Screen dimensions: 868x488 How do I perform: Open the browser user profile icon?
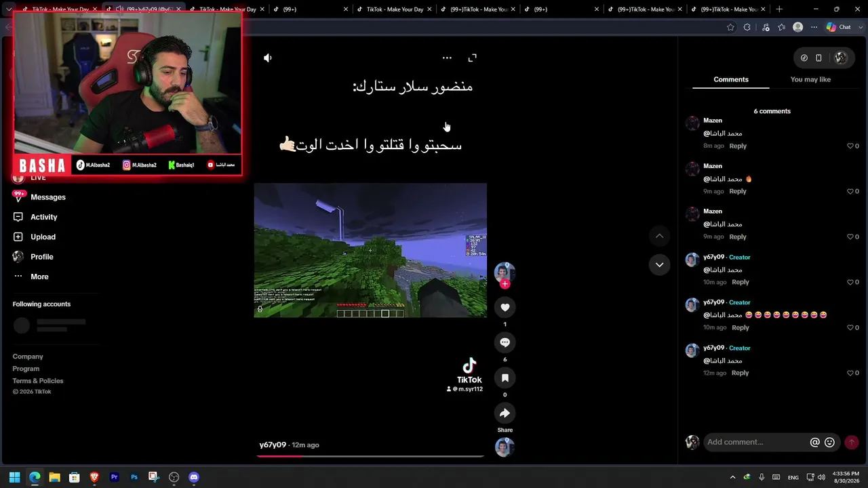click(x=798, y=27)
